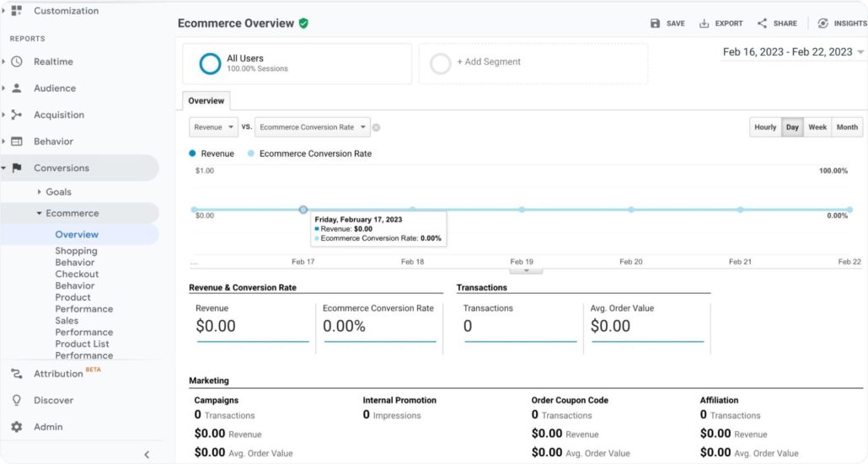Click the Admin gear icon
868x464 pixels.
click(x=17, y=426)
